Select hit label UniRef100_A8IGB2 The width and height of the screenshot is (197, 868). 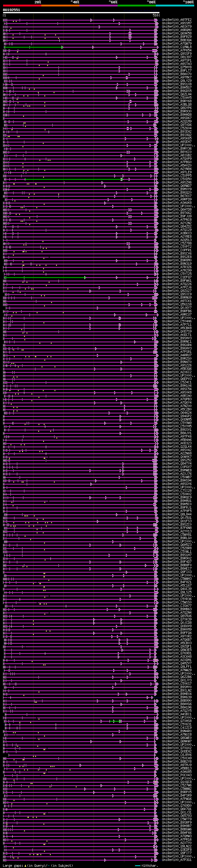(177, 155)
